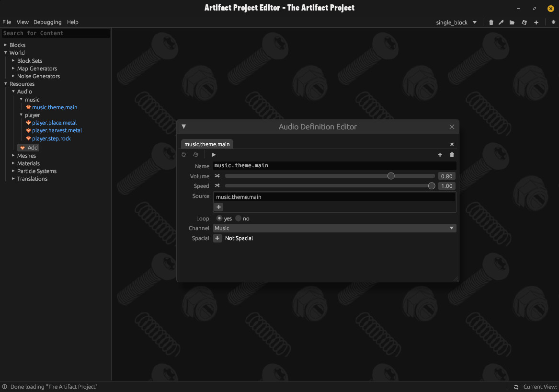Image resolution: width=559 pixels, height=392 pixels.
Task: Play the music.theme.main audio preview
Action: pos(214,155)
